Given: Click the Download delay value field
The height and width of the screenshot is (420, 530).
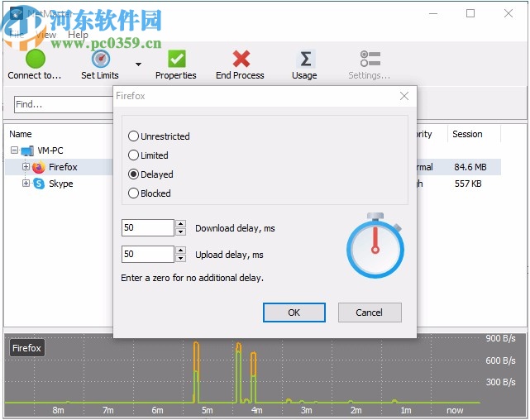Looking at the screenshot, I should (x=148, y=227).
